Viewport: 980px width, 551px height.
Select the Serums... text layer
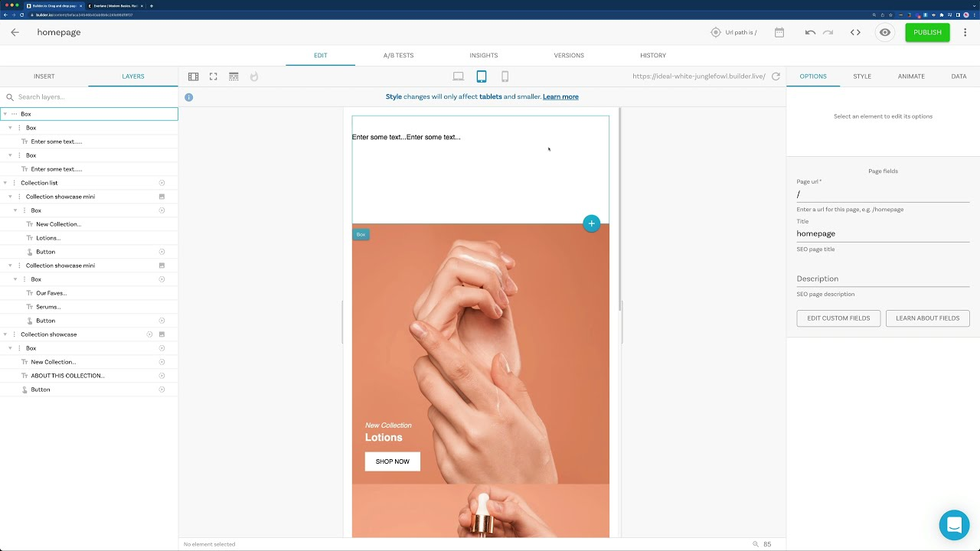48,307
